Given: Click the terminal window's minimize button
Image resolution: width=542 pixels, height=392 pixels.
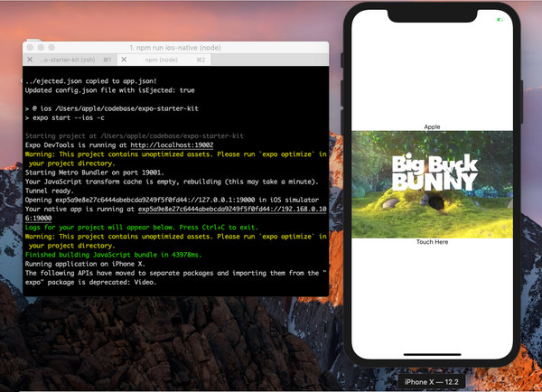Looking at the screenshot, I should click(x=41, y=47).
